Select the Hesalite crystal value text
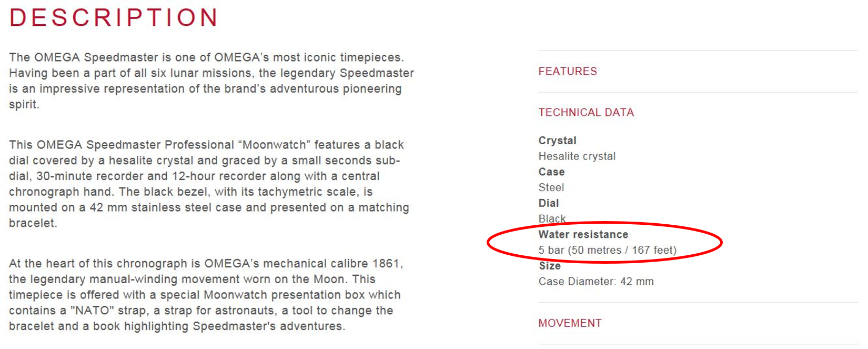Screen dimensions: 868x349 coord(577,156)
